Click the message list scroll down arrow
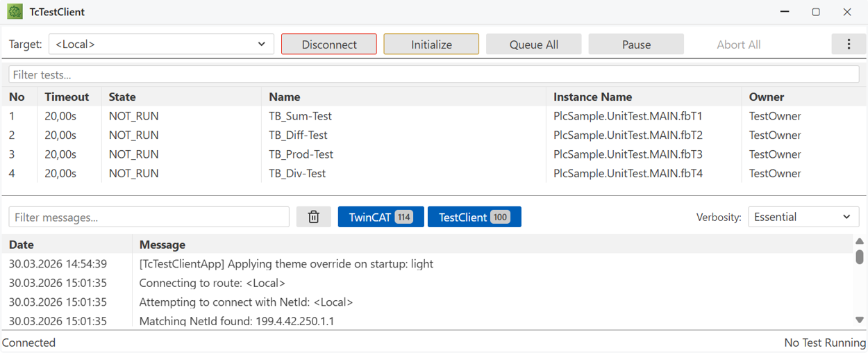 (860, 320)
